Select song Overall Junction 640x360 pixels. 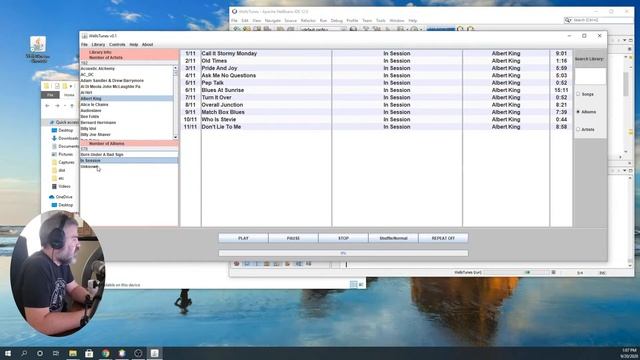[222, 105]
